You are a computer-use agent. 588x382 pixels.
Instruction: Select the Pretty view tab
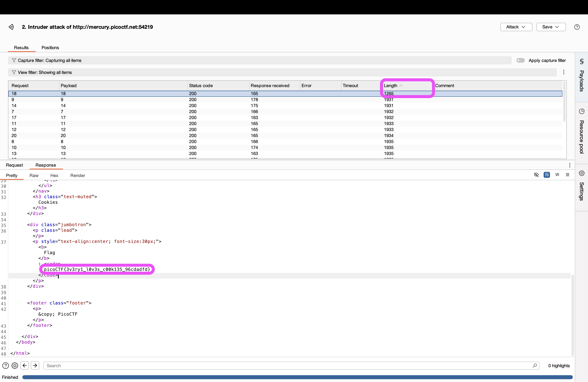click(x=12, y=175)
